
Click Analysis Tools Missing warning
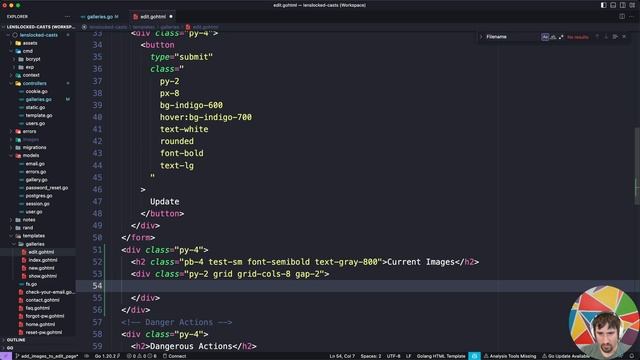(510, 356)
